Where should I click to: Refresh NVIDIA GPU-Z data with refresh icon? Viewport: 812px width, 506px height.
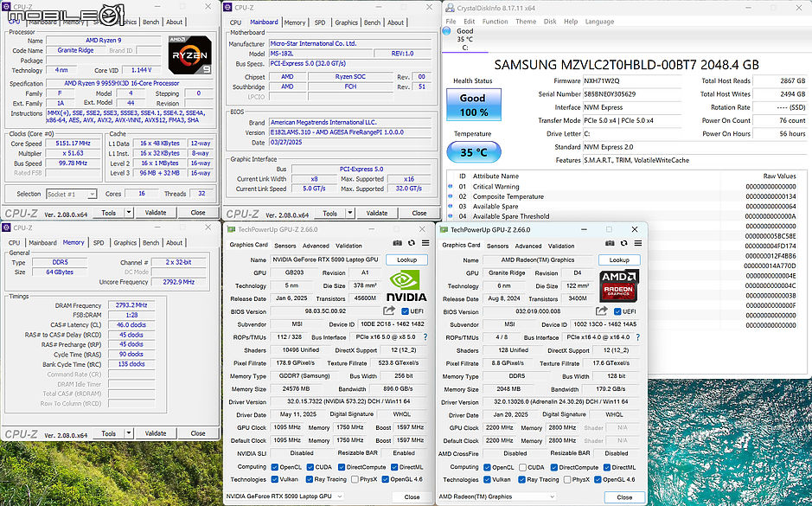pyautogui.click(x=411, y=243)
